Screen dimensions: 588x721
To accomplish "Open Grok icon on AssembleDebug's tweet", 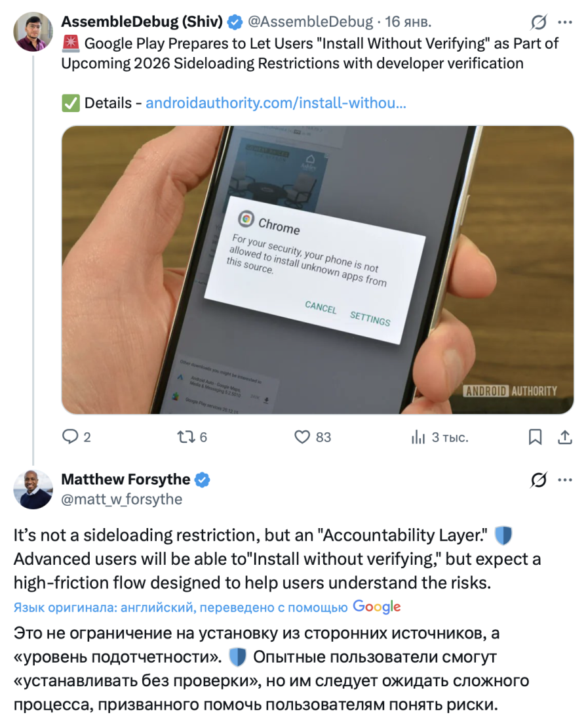I will click(538, 22).
